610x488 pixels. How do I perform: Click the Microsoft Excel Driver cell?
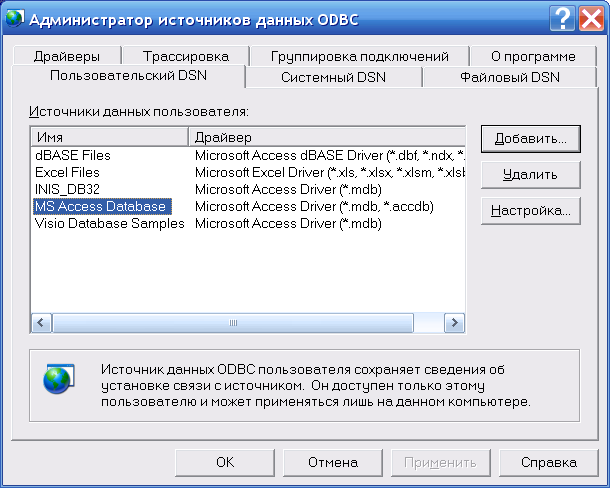tap(330, 172)
